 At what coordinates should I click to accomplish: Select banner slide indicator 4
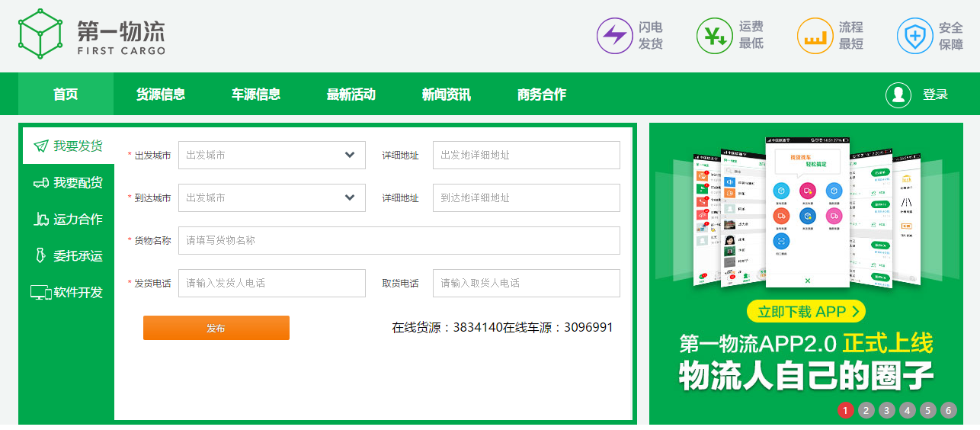(907, 410)
